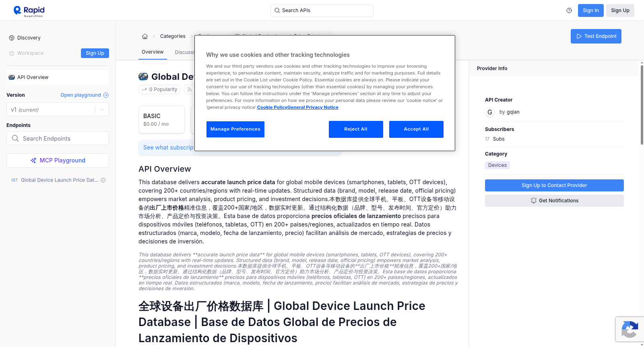Click the play icon in Test Endpoint
644x347 pixels.
(x=579, y=36)
